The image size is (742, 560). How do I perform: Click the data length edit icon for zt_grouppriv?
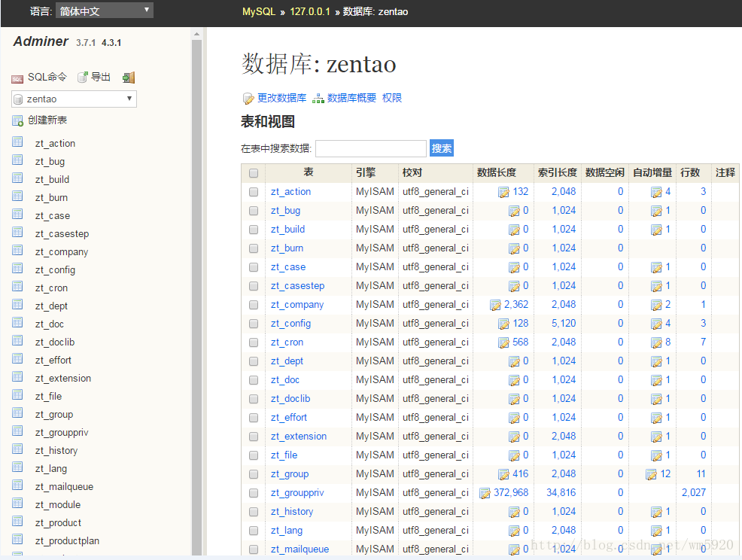[x=485, y=494]
